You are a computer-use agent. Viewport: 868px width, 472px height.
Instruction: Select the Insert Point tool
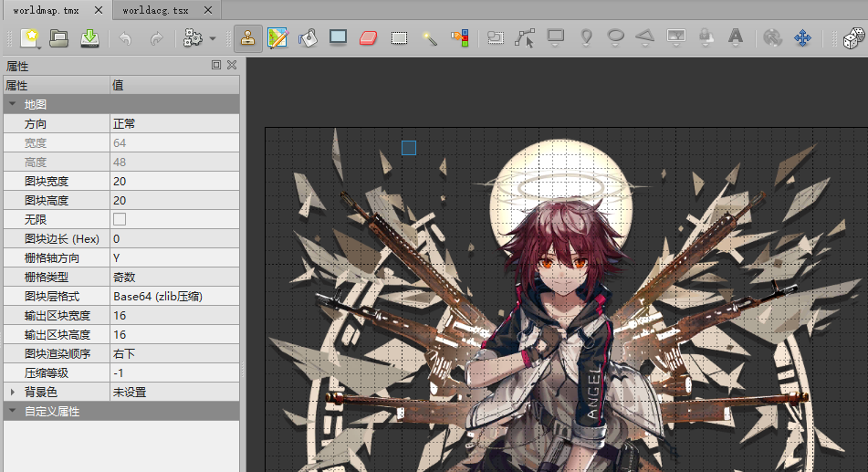click(586, 38)
